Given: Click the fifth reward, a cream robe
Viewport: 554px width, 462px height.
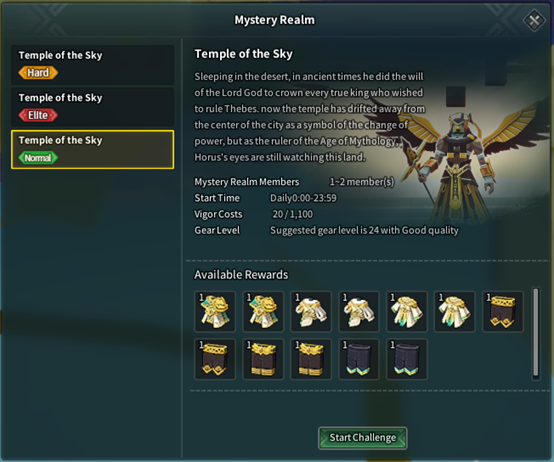Looking at the screenshot, I should click(x=407, y=312).
